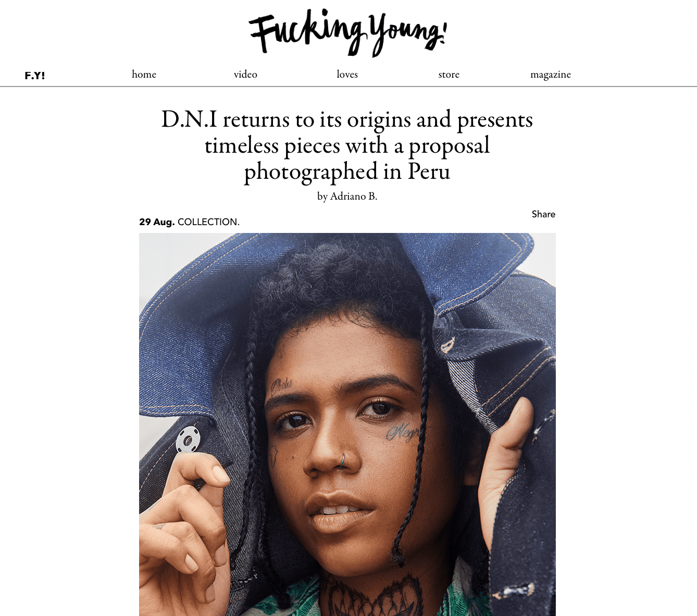The image size is (697, 616).
Task: Click the Fucking Young! handwritten logo
Action: pos(347,33)
